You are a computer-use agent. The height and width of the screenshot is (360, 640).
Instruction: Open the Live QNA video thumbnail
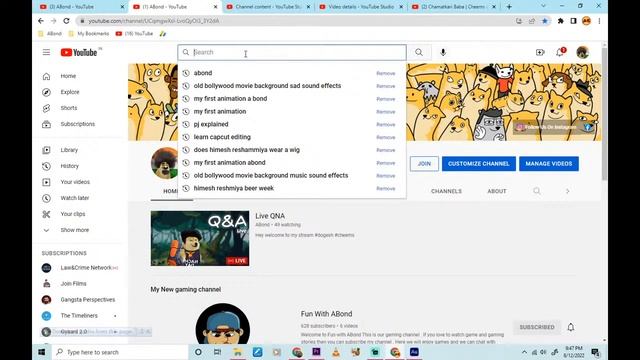click(x=200, y=238)
